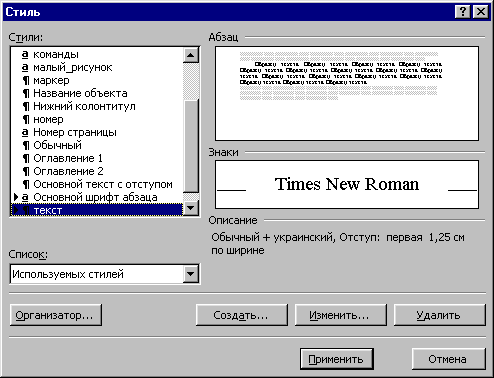This screenshot has height=378, width=494.
Task: Cancel the dialog with Отмена
Action: tap(448, 359)
